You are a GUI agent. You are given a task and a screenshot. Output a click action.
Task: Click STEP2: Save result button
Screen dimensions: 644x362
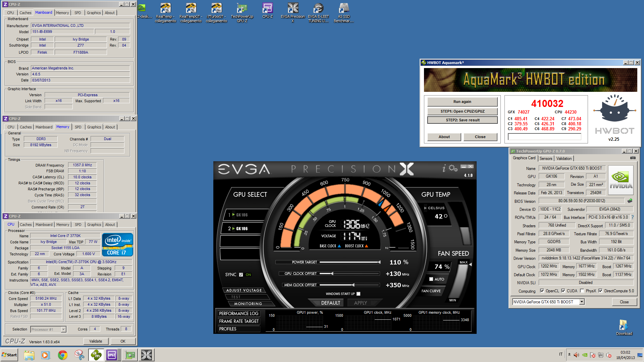[x=462, y=120]
